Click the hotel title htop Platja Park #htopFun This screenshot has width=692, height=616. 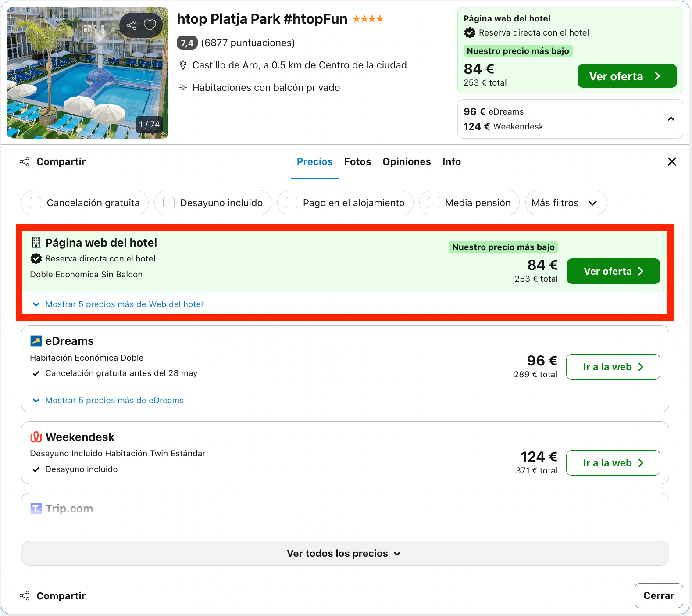coord(262,19)
